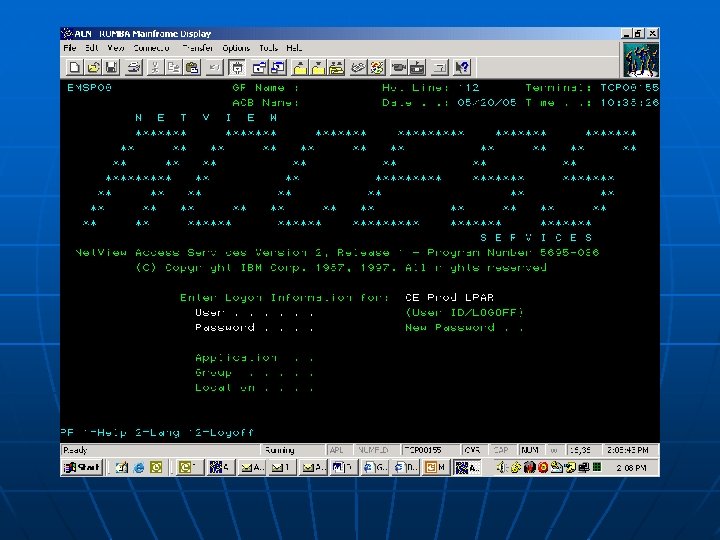Viewport: 720px width, 540px height.
Task: Click the Send file yellow folder icon
Action: coord(299,68)
